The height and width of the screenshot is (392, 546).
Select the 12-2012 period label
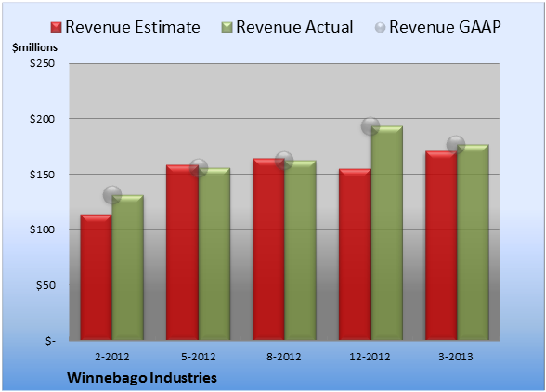(370, 357)
